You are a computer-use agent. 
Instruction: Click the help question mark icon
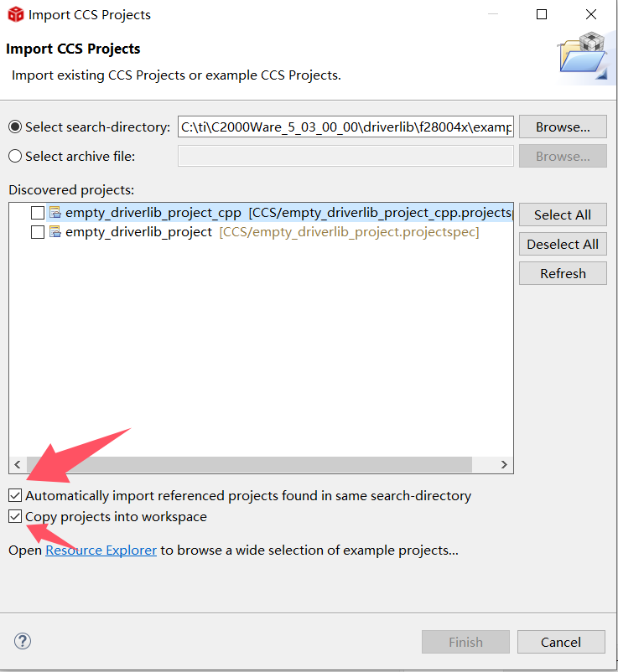(x=22, y=642)
